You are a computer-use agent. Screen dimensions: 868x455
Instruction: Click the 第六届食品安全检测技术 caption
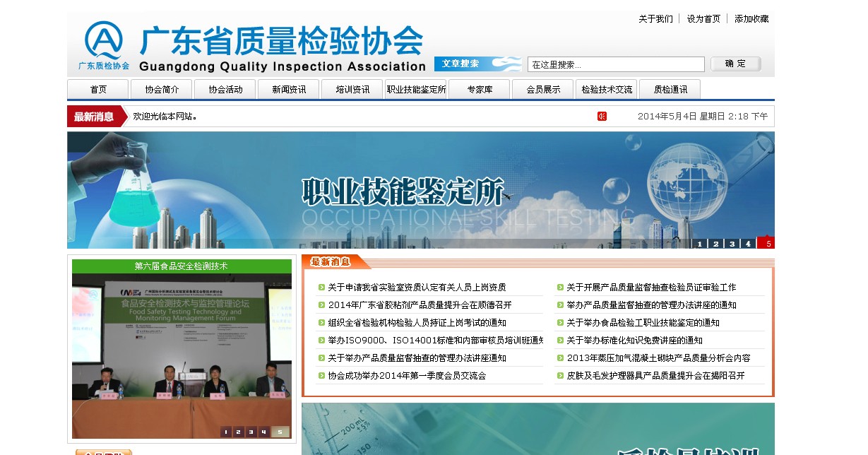pos(182,266)
